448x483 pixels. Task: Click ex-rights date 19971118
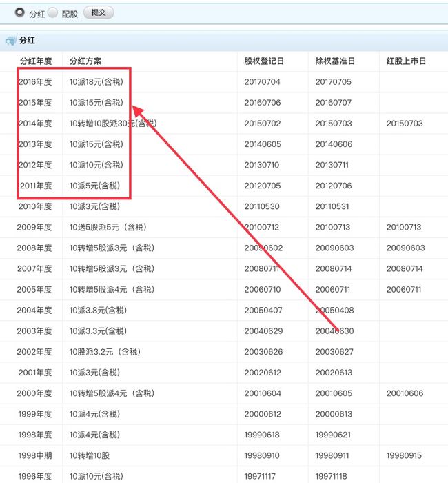pos(331,477)
